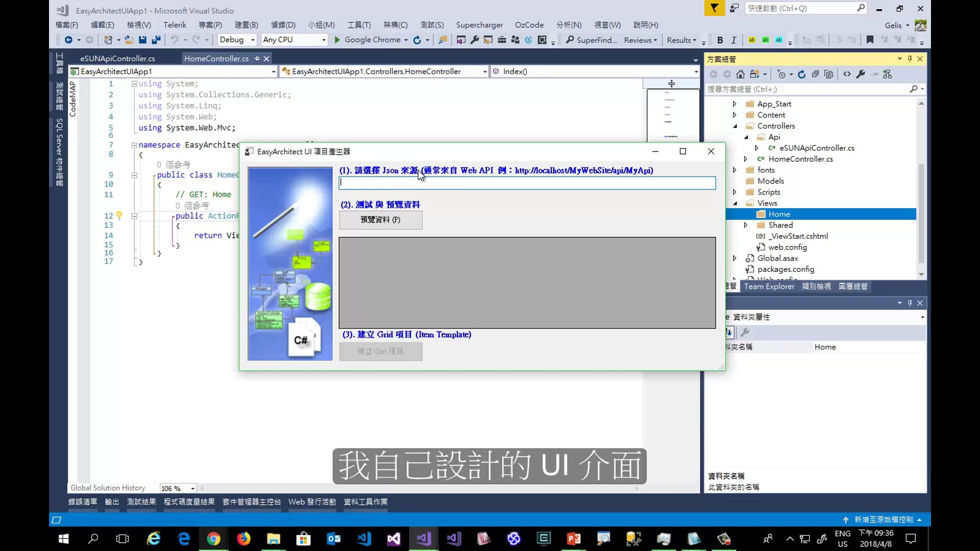The height and width of the screenshot is (551, 980).
Task: Click the Collapse All icon in Solution Explorer
Action: tap(815, 74)
